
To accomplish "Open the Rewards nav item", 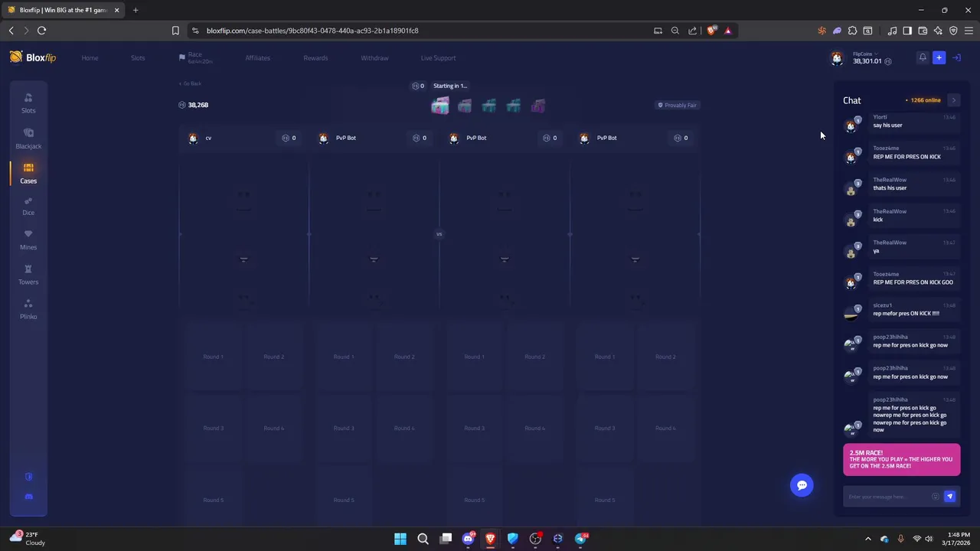I will coord(315,58).
